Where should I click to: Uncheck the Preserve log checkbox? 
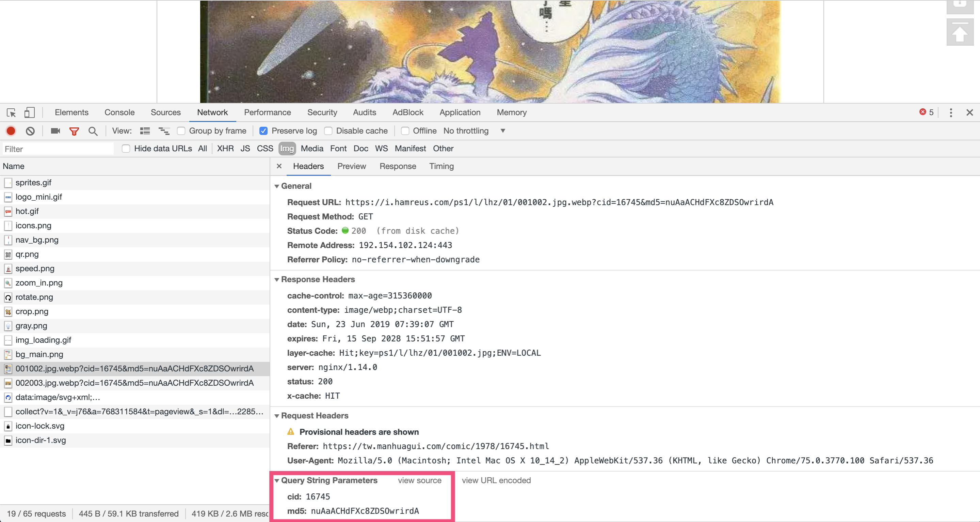coord(263,131)
